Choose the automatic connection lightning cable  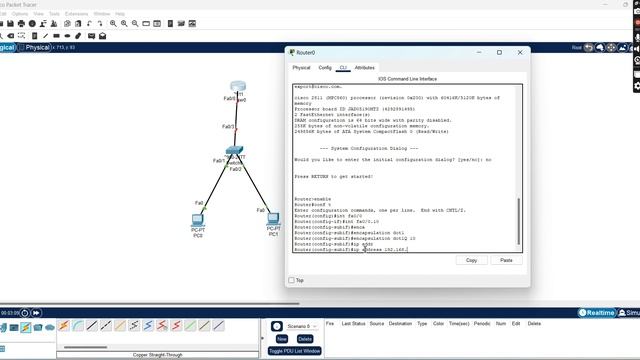[x=64, y=325]
